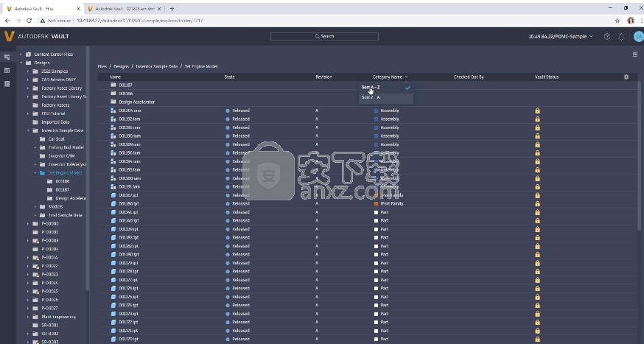Open the Files tree view sidebar icon
The height and width of the screenshot is (344, 644).
click(7, 57)
